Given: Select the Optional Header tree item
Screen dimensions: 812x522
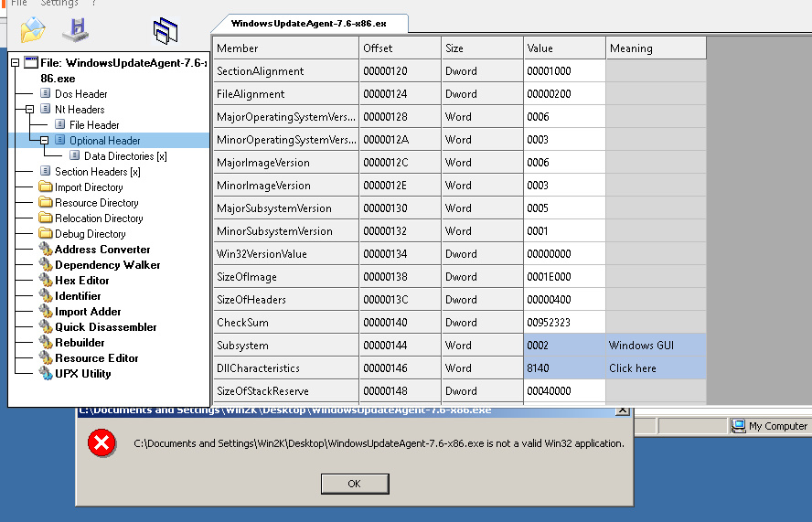Looking at the screenshot, I should (x=104, y=141).
